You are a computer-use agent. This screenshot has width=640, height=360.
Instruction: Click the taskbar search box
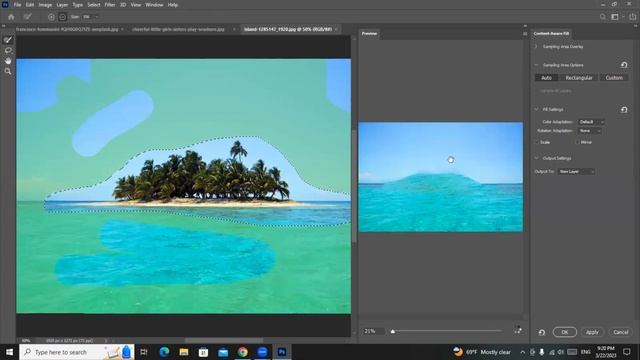(x=76, y=352)
